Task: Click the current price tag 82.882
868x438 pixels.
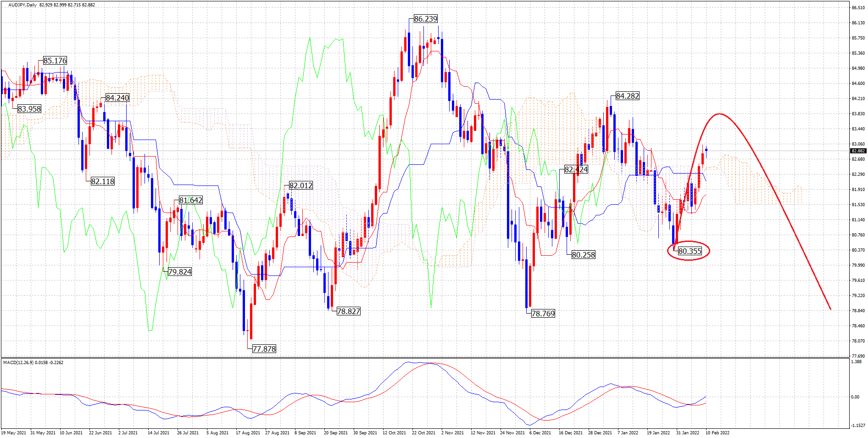Action: point(858,151)
